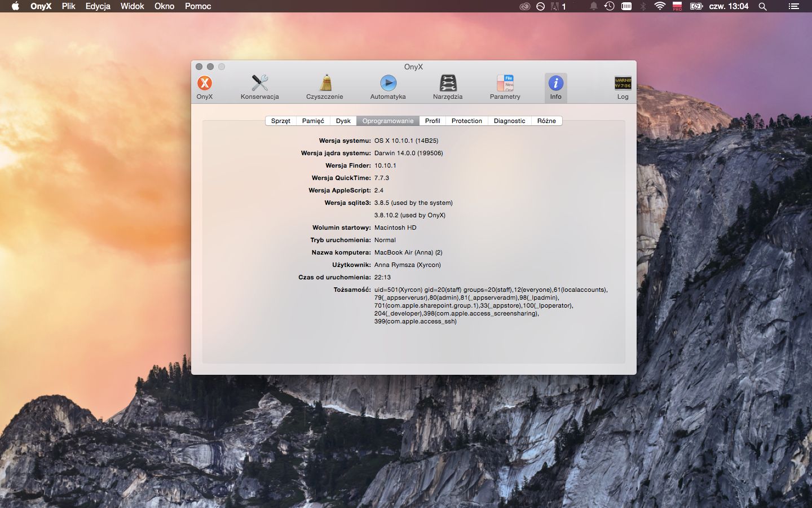Click the Polish PRO input source flag
Image resolution: width=812 pixels, height=508 pixels.
(x=677, y=6)
